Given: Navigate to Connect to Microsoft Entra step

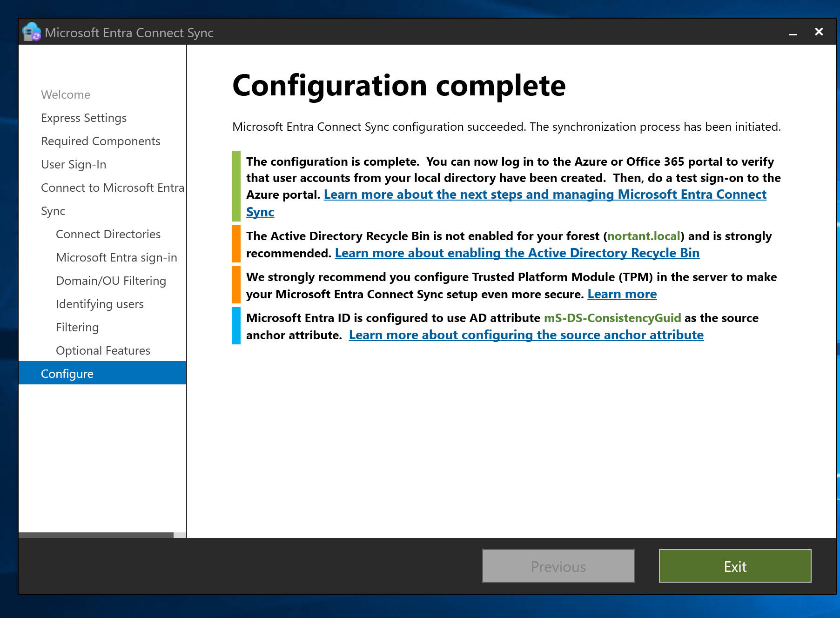Looking at the screenshot, I should point(112,188).
